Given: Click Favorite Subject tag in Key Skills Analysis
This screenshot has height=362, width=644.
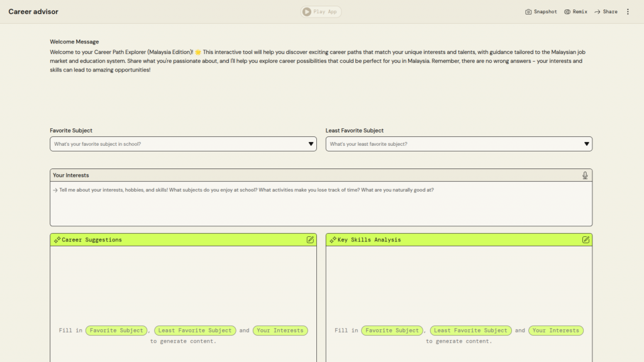Looking at the screenshot, I should pyautogui.click(x=392, y=331).
